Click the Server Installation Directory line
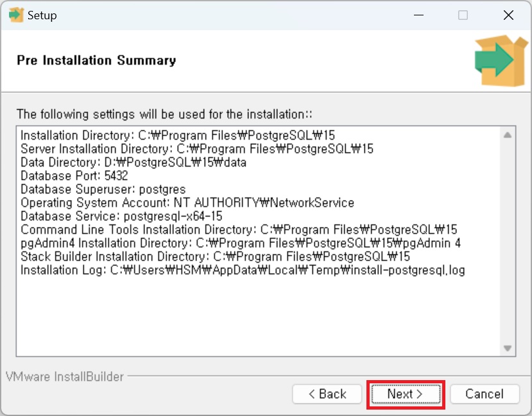 tap(197, 149)
